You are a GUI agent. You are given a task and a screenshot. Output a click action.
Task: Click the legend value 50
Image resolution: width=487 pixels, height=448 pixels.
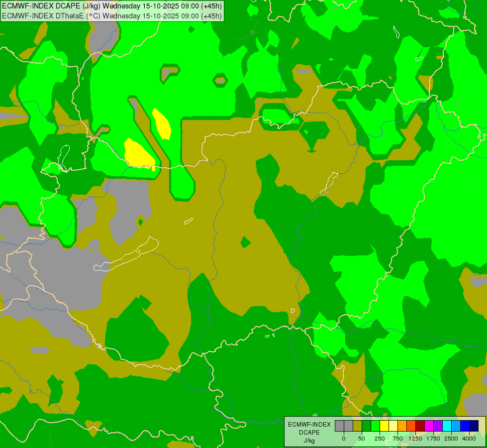pos(362,439)
